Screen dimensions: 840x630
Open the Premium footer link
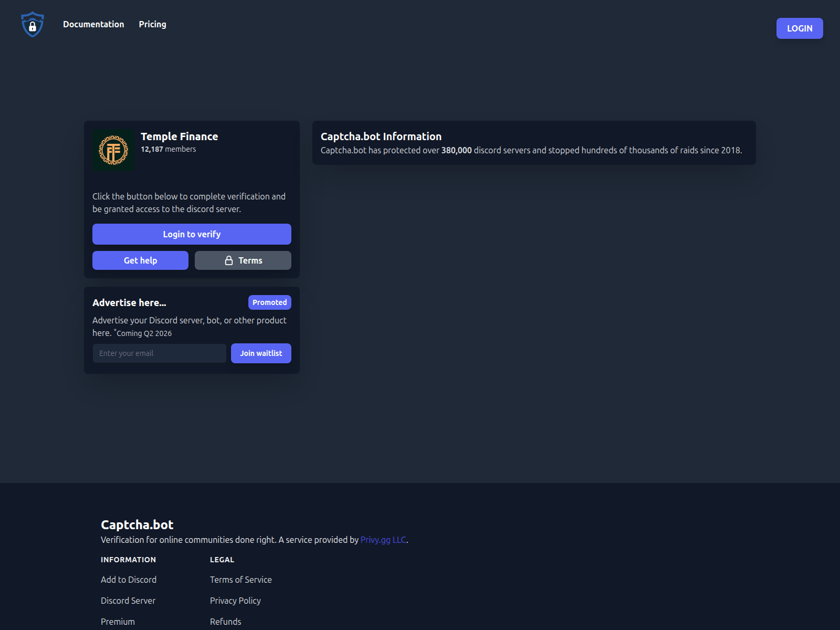point(118,622)
